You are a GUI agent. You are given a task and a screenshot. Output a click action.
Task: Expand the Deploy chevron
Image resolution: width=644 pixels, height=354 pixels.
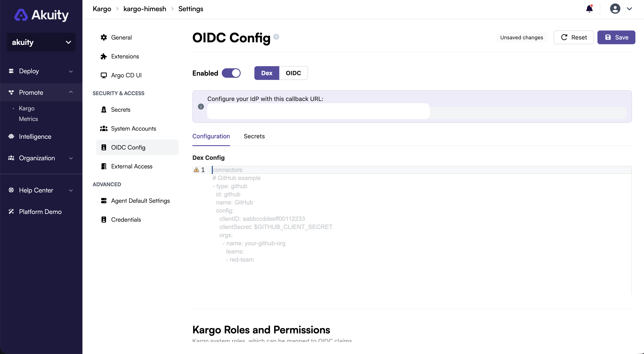click(71, 71)
